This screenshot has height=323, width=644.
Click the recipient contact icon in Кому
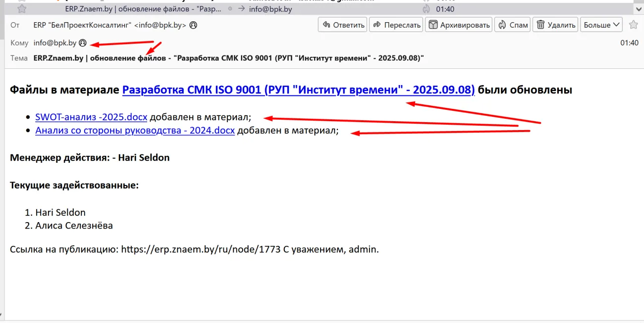tap(83, 43)
